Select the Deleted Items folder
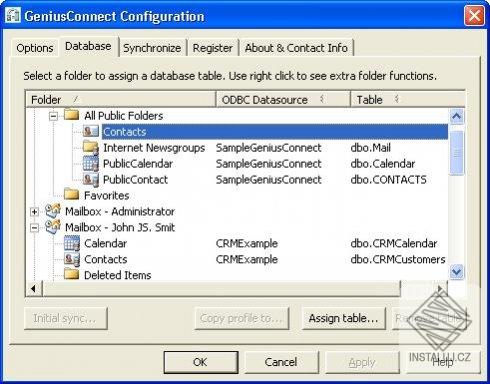490x384 pixels. [x=118, y=275]
